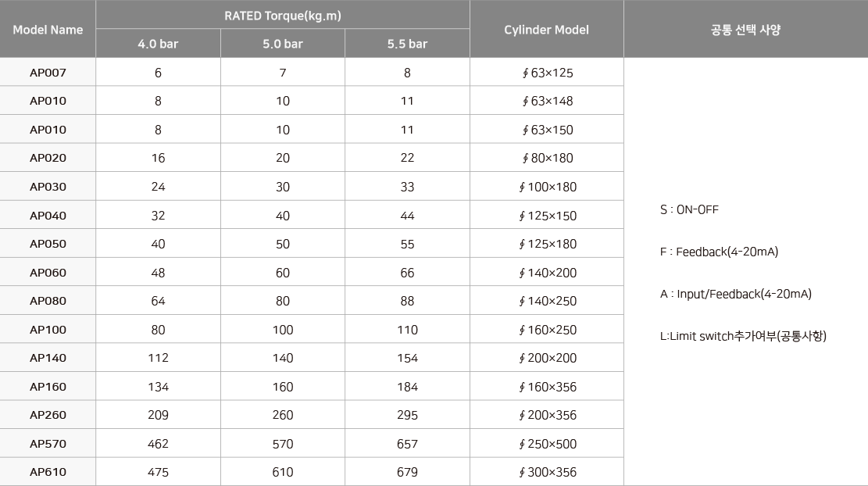Click the 679 torque value cell
868x486 pixels.
[407, 472]
